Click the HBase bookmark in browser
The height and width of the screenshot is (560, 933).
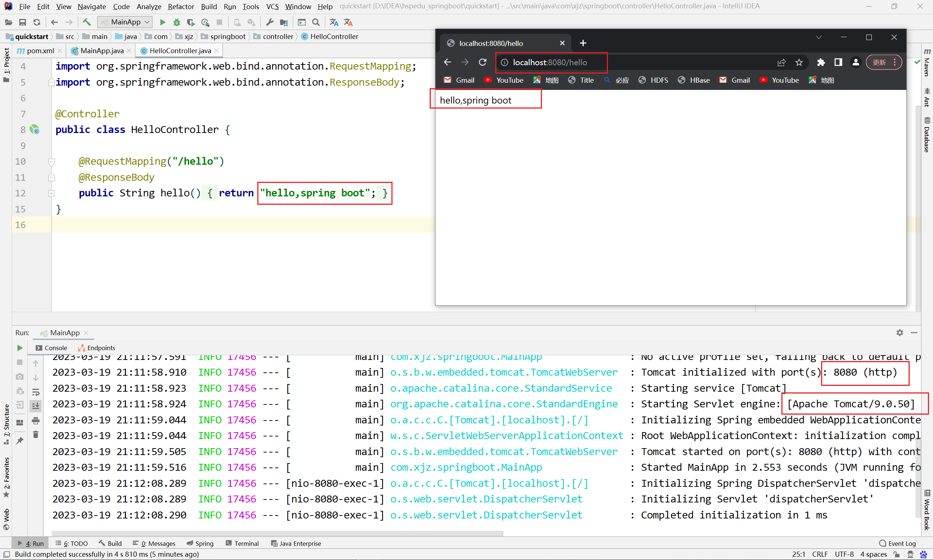[x=694, y=80]
